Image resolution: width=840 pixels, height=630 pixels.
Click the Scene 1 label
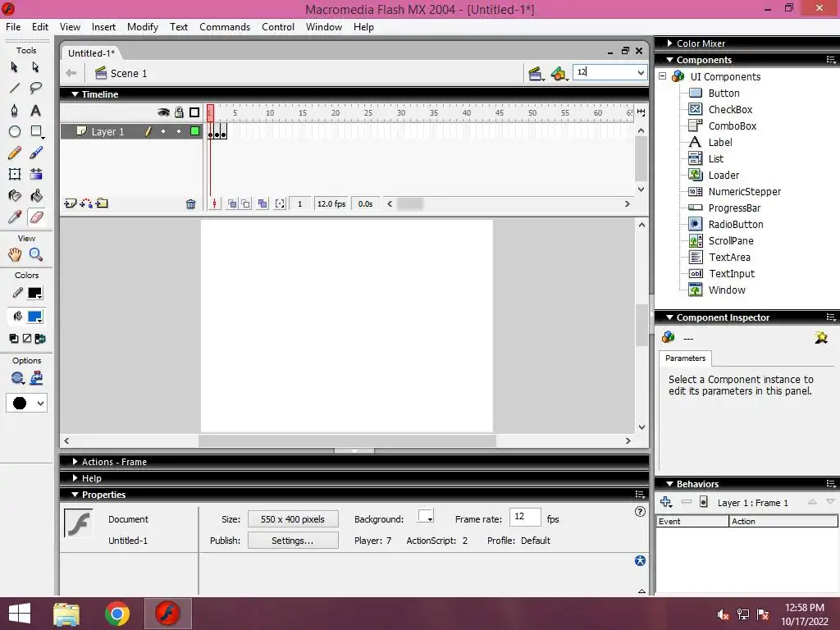click(129, 73)
